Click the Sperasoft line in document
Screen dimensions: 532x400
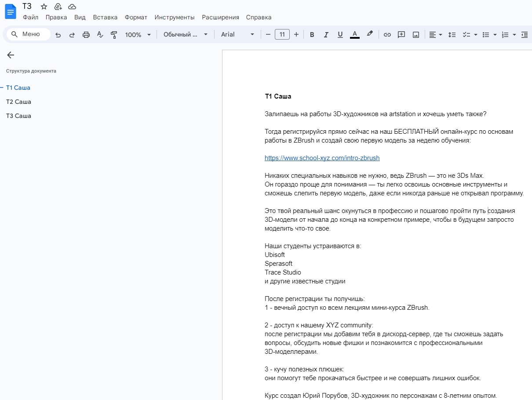click(x=278, y=264)
